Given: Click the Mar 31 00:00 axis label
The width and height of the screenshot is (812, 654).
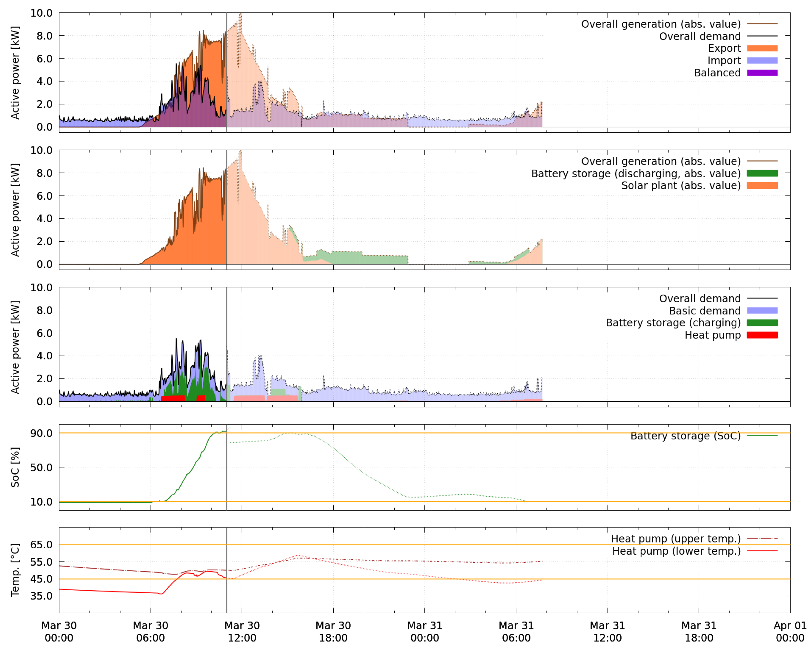Looking at the screenshot, I should click(424, 632).
